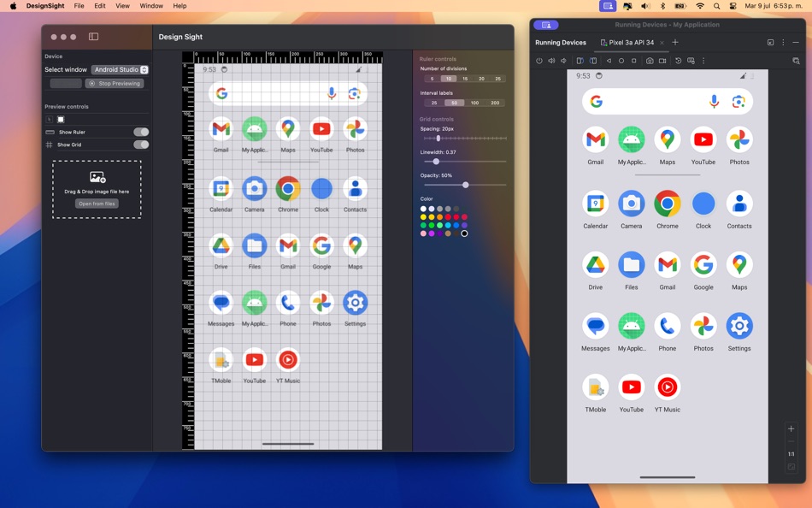Rotate the virtual device left
The height and width of the screenshot is (508, 812).
point(580,61)
